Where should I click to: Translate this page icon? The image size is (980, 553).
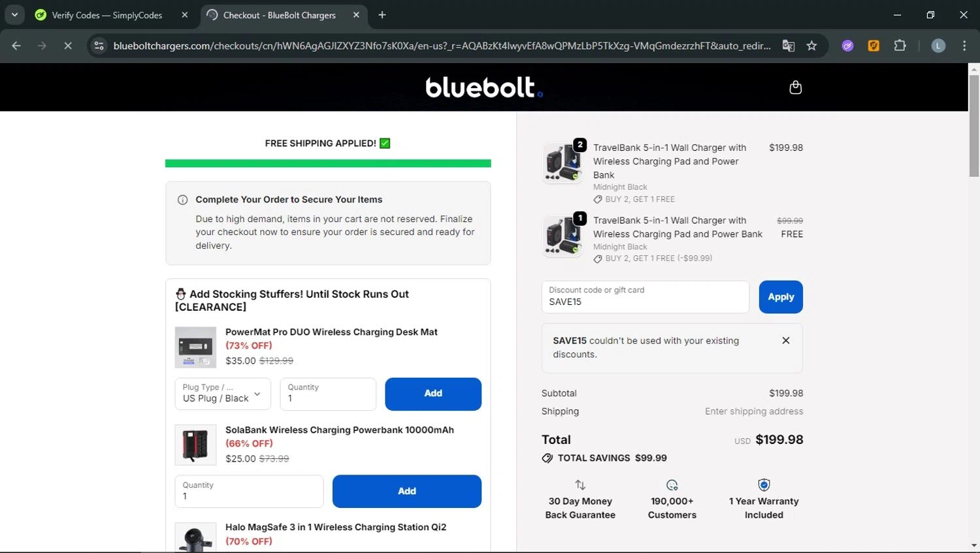[789, 46]
